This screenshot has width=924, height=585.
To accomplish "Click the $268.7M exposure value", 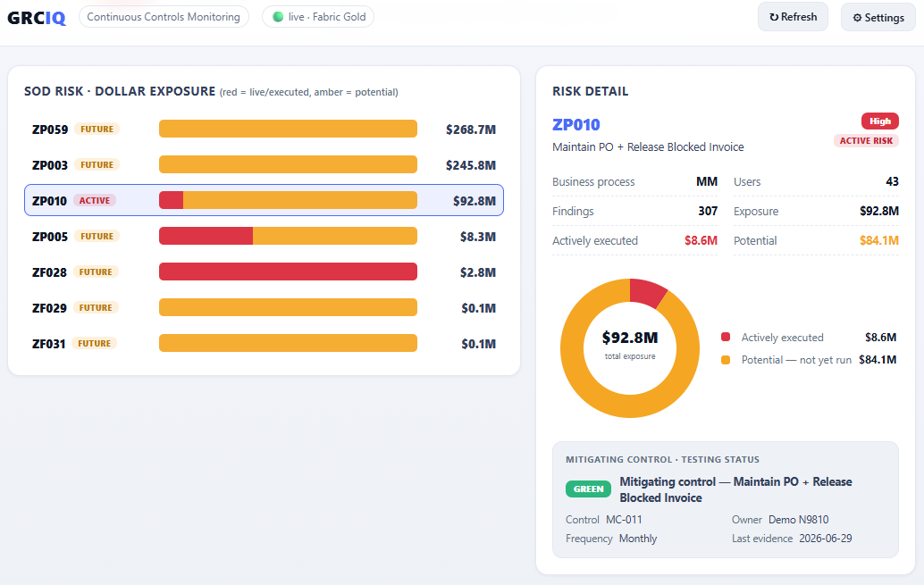I will coord(470,130).
